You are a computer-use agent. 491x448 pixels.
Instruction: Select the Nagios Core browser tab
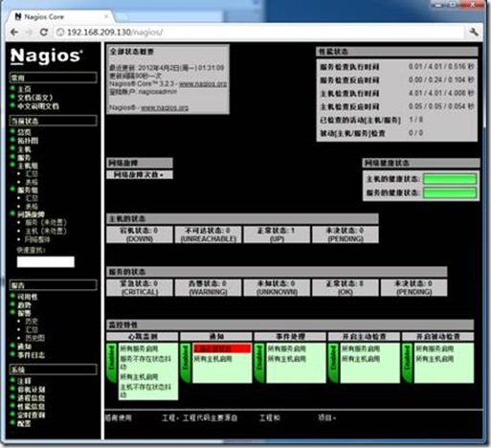60,16
